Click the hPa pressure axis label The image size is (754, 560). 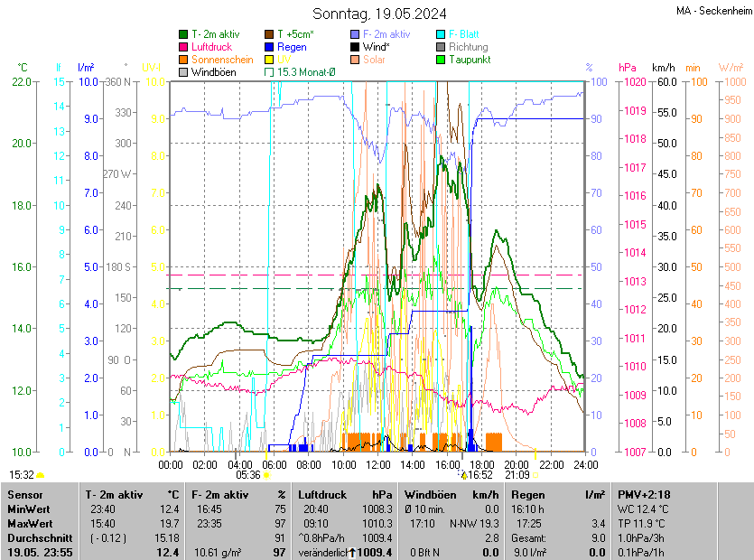[627, 68]
